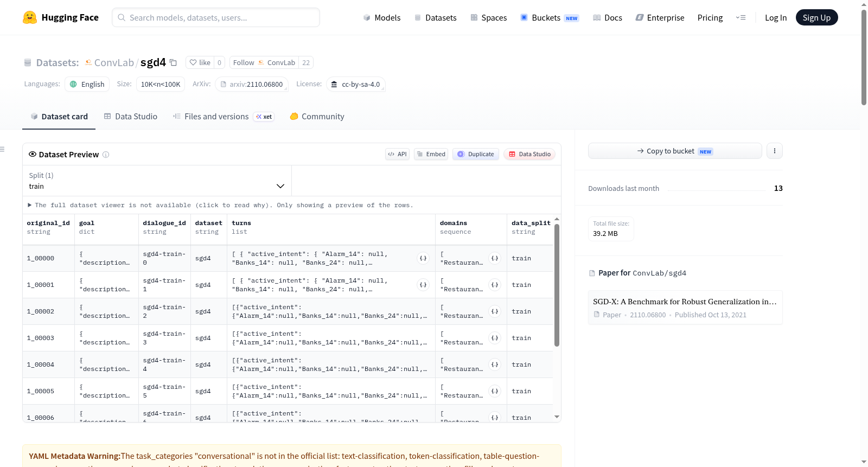Switch to the Data Studio tab
Viewport: 868px width, 467px height.
click(x=131, y=116)
